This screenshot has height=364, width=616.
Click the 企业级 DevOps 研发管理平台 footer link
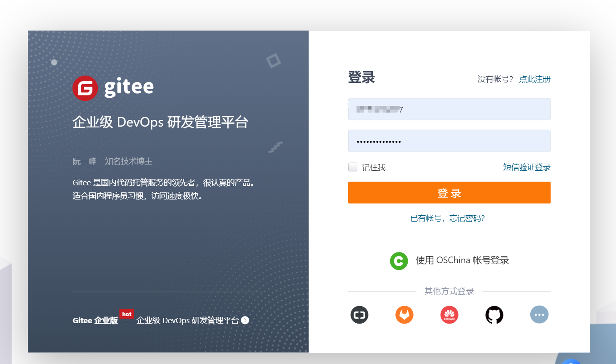pos(188,320)
